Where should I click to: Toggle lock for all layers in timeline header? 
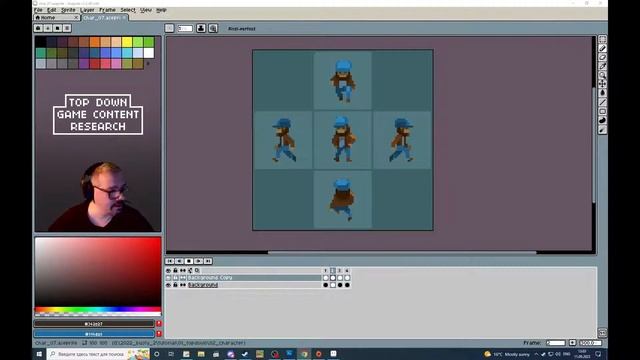click(x=176, y=271)
